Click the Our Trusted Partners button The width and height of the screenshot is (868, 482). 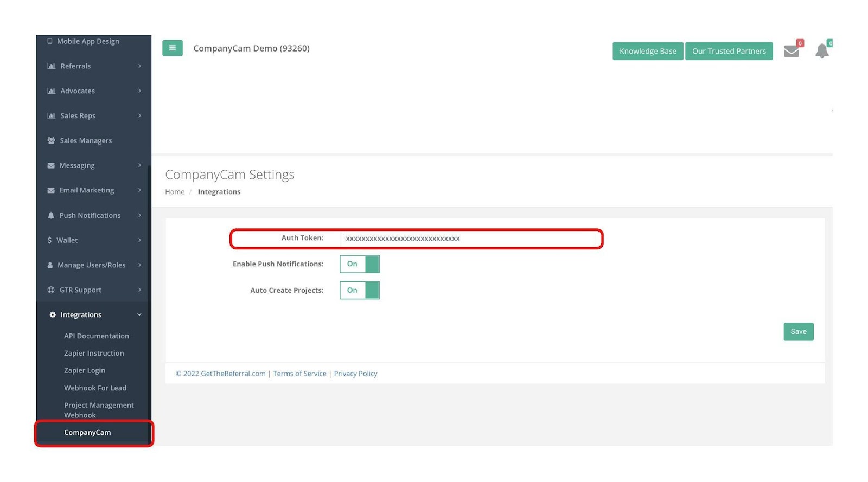coord(729,51)
